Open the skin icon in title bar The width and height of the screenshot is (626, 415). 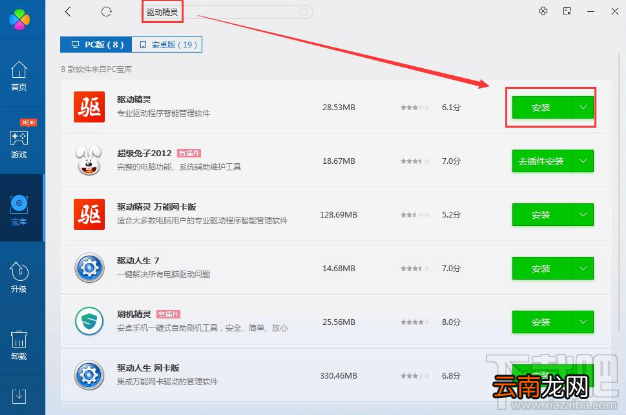click(x=543, y=11)
